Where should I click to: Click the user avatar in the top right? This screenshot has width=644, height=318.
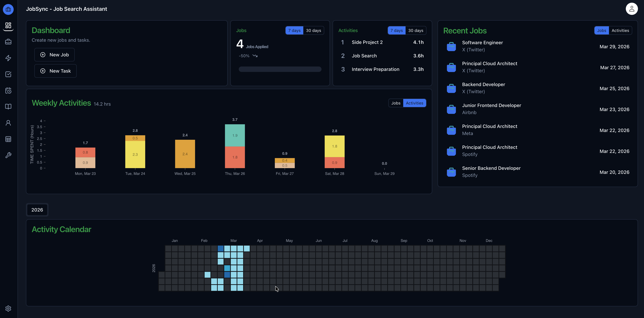(632, 8)
